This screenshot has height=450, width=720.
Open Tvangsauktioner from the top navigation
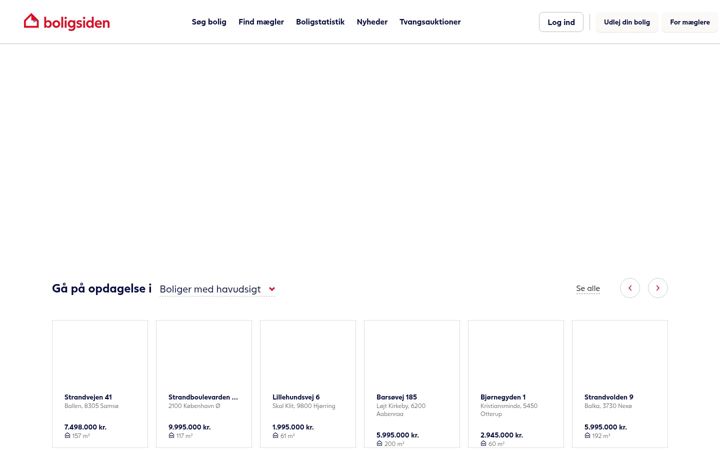click(x=430, y=22)
